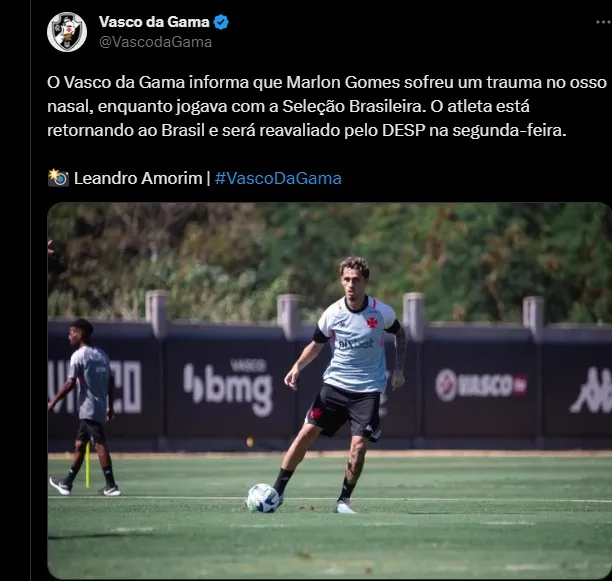Click the yellow training pole in the photo
The image size is (612, 581).
[x=87, y=465]
